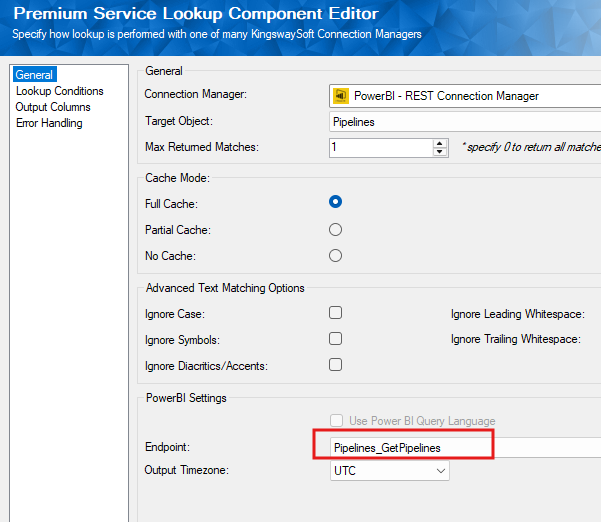Click the Ignore Trailing Whitespace label
Viewport: 601px width, 522px height.
[x=516, y=339]
